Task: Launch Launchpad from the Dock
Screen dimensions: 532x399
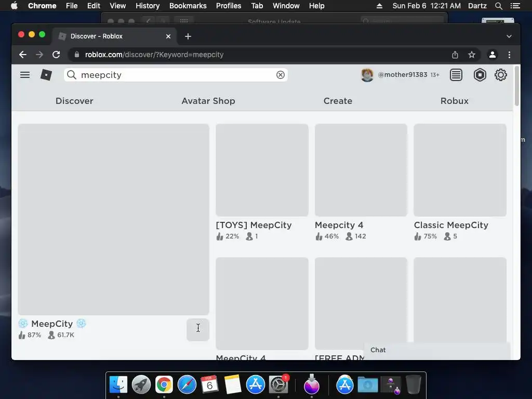Action: pos(141,385)
